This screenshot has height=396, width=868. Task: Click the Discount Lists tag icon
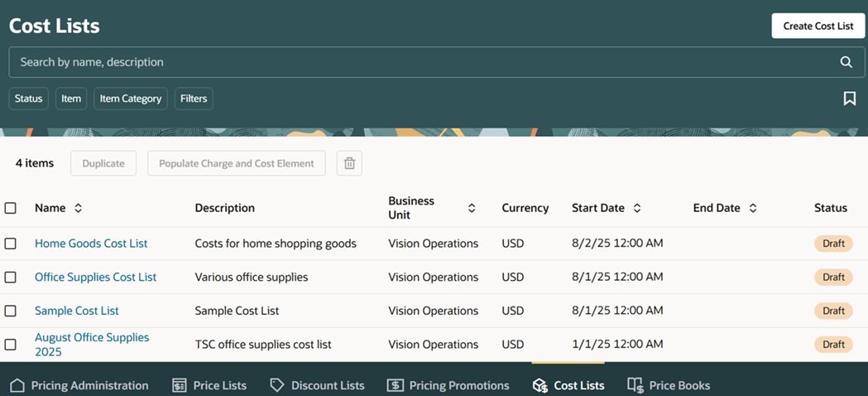(x=277, y=385)
